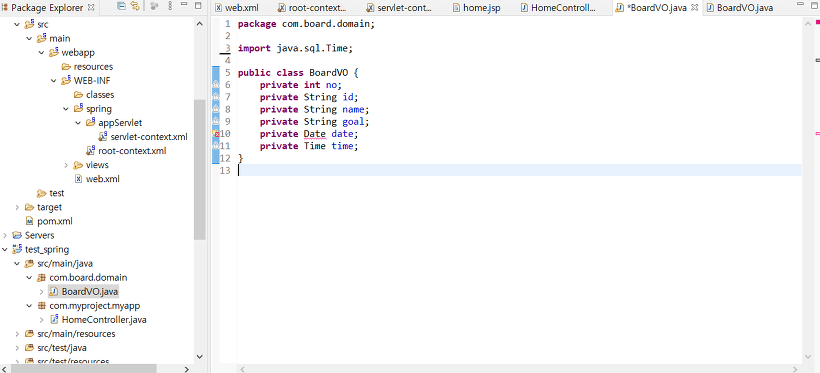The image size is (820, 373).
Task: Expand the src/main/resources folder
Action: 16,334
